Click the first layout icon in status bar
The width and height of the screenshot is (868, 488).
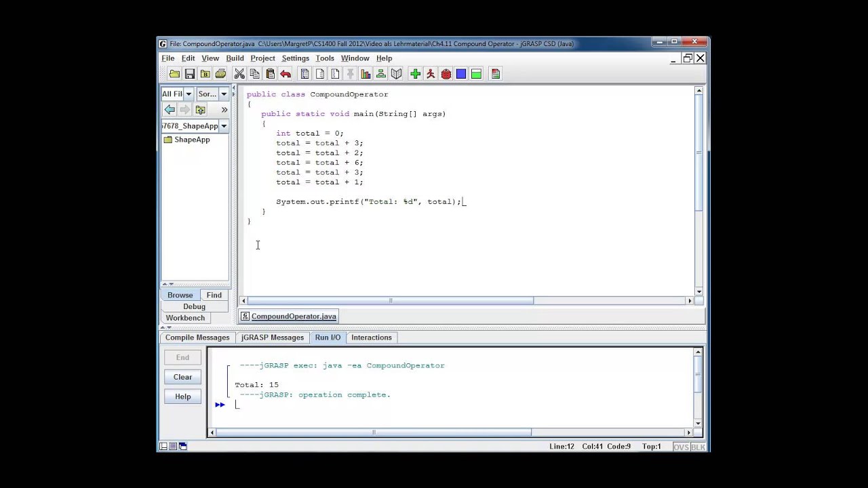tap(163, 446)
